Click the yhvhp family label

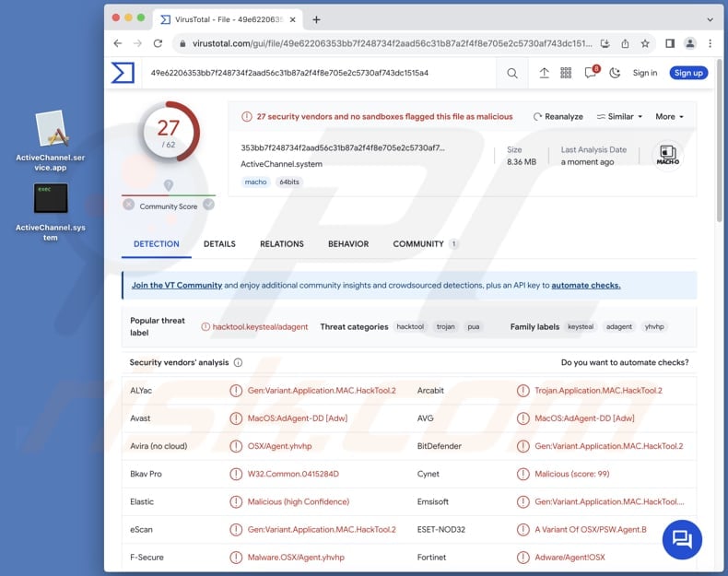(x=654, y=327)
